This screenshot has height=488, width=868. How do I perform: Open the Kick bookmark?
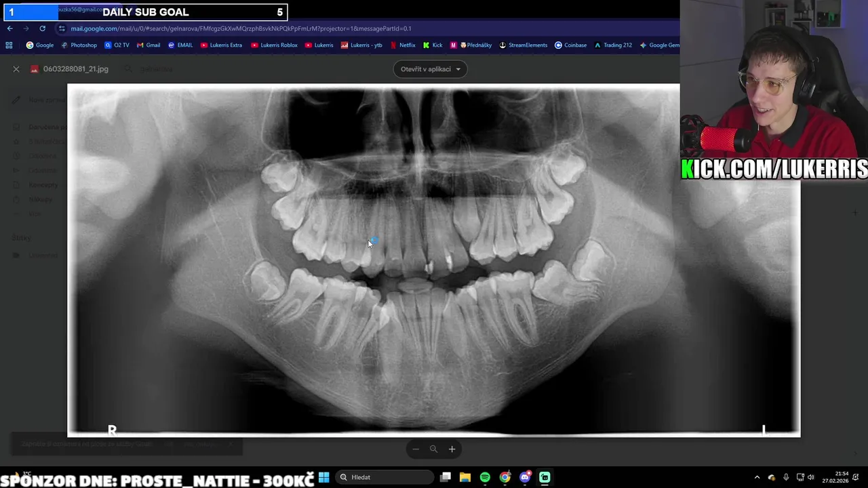(433, 45)
